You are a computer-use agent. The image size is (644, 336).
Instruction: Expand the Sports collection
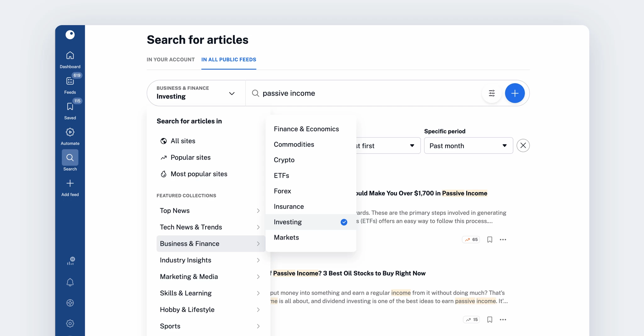[x=211, y=326]
